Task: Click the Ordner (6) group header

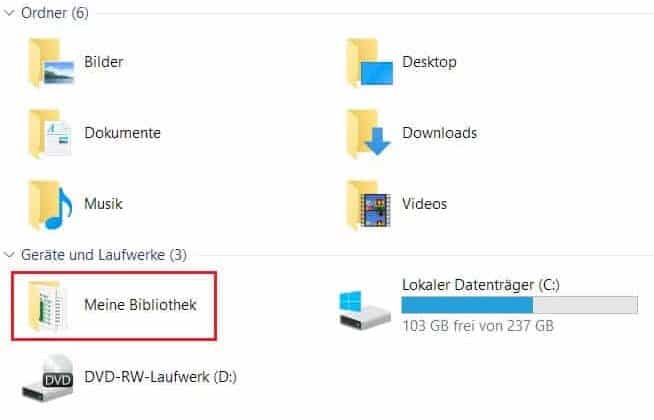Action: point(55,13)
